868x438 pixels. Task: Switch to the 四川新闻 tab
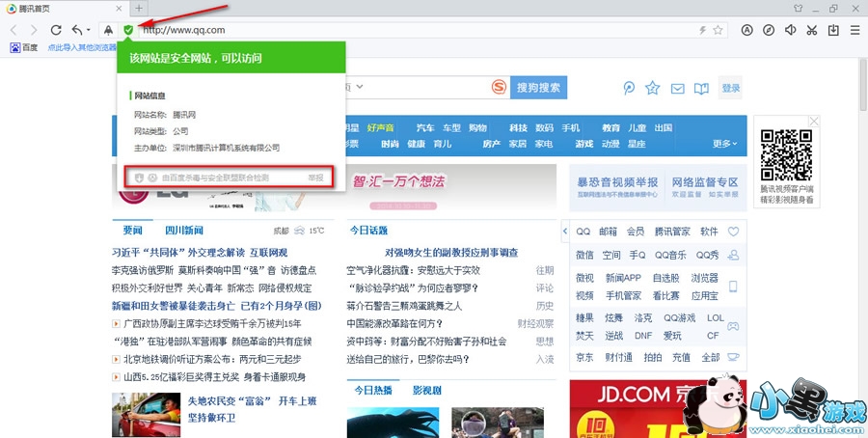coord(183,231)
